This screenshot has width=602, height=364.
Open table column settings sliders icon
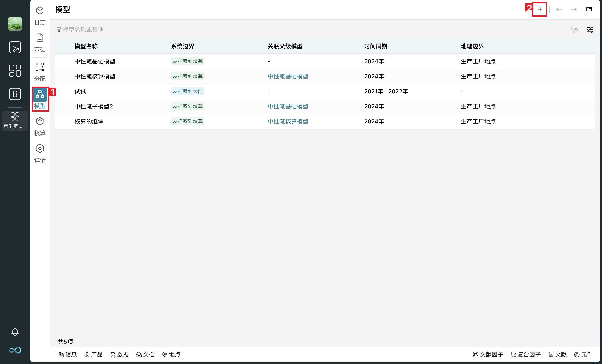590,29
